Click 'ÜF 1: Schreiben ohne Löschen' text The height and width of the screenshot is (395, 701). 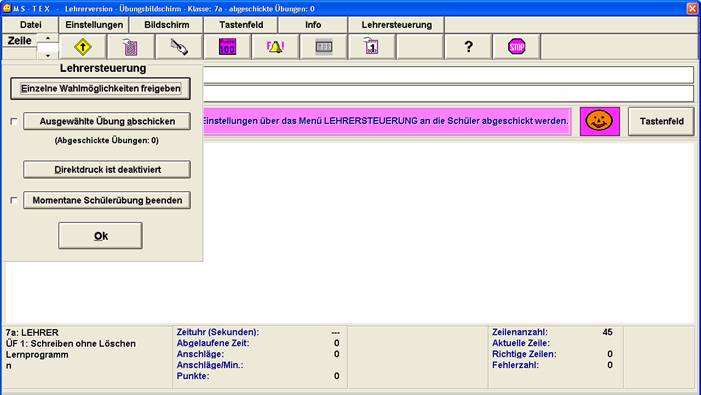[x=71, y=344]
